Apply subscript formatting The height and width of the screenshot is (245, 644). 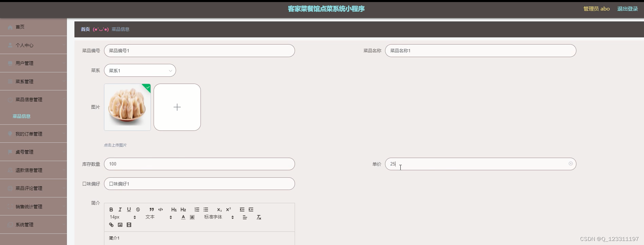coord(219,210)
